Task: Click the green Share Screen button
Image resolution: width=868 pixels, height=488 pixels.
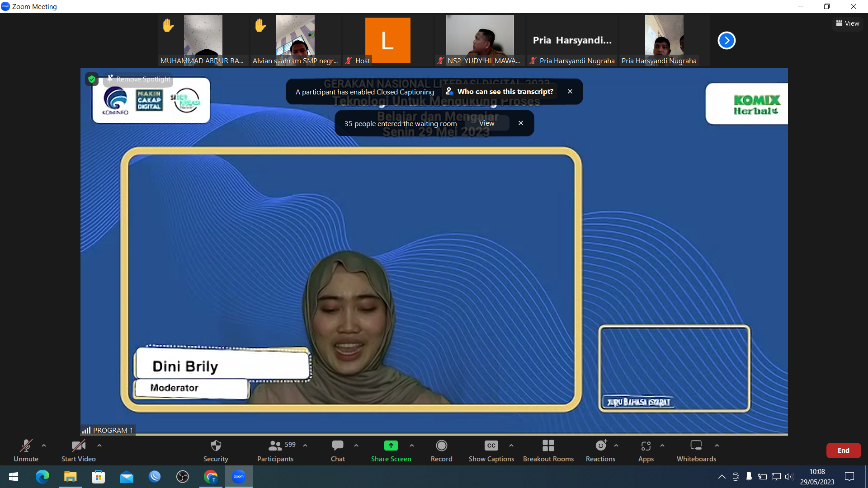Action: 391,450
